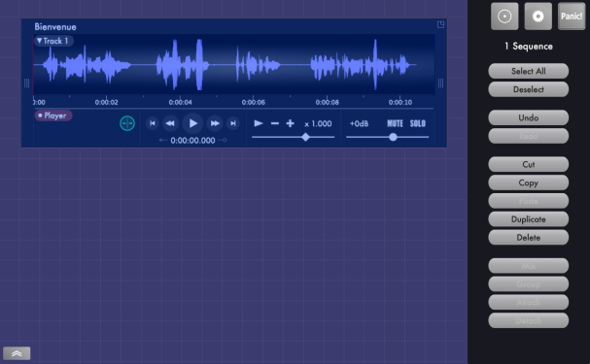Click the Duplicate button
Viewport: 590px width, 364px height.
point(529,219)
